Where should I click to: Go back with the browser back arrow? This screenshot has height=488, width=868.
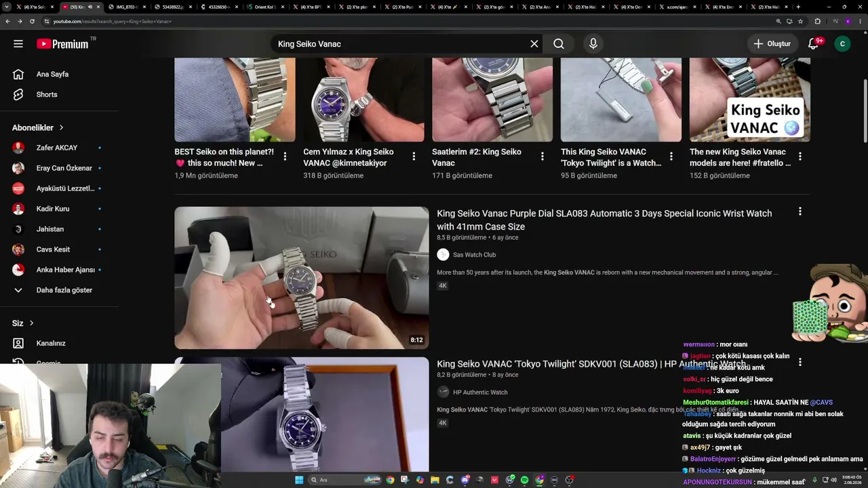click(7, 21)
